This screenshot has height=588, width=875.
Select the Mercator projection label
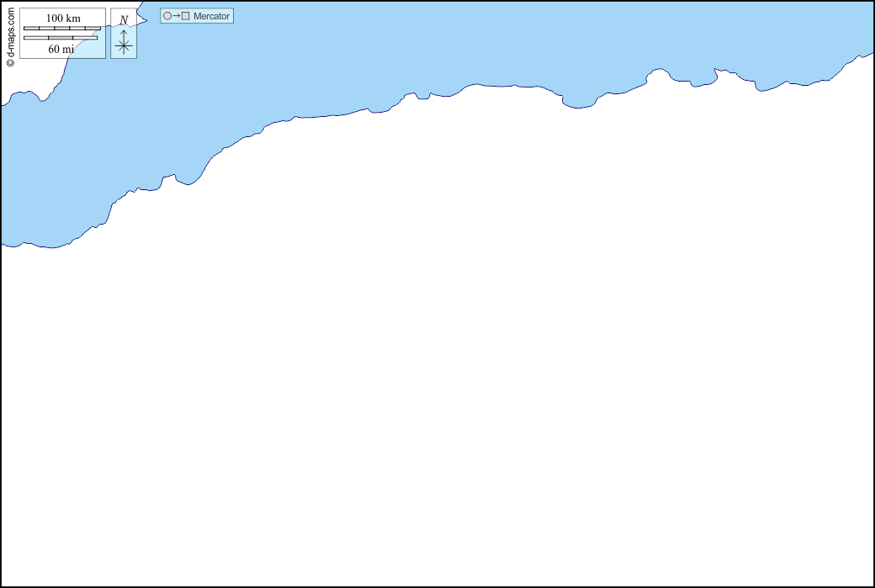[211, 16]
